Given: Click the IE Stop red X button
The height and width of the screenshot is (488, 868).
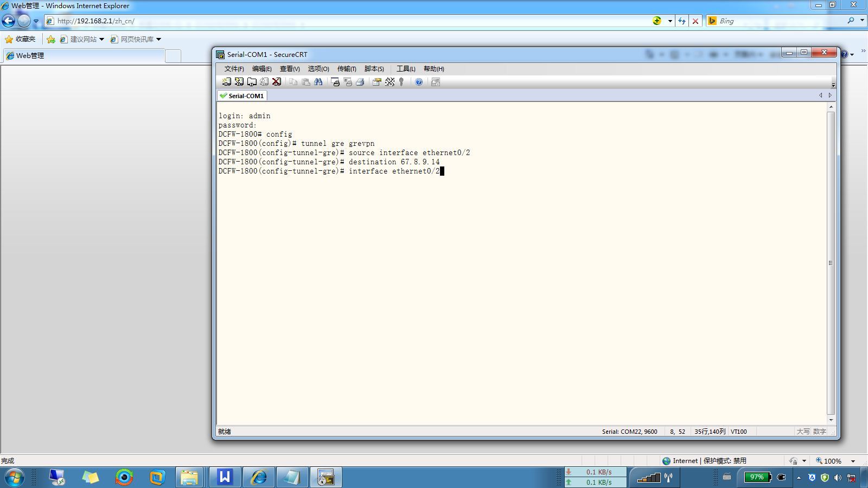Looking at the screenshot, I should click(x=695, y=21).
